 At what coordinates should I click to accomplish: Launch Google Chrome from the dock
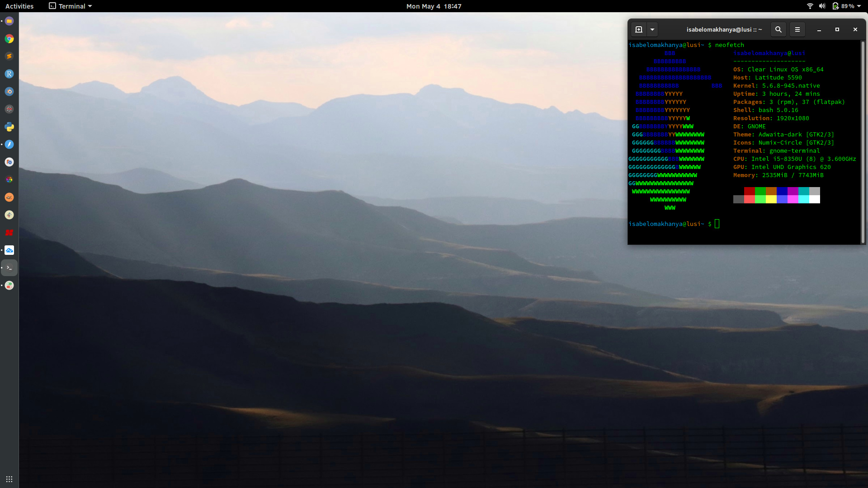[9, 39]
